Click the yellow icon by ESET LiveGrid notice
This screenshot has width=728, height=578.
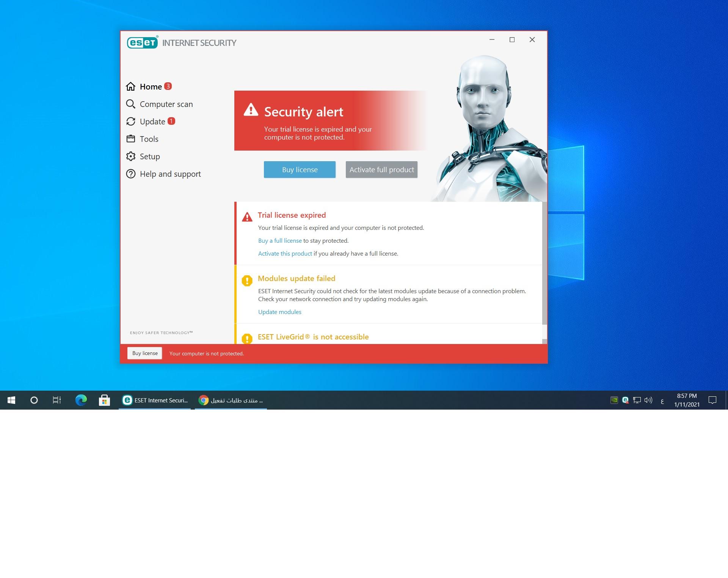247,339
